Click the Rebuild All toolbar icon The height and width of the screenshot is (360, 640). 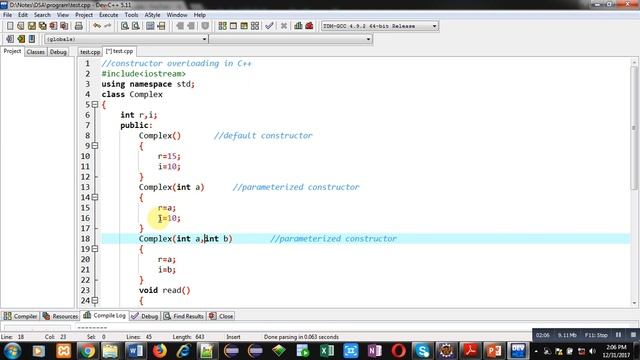(255, 26)
